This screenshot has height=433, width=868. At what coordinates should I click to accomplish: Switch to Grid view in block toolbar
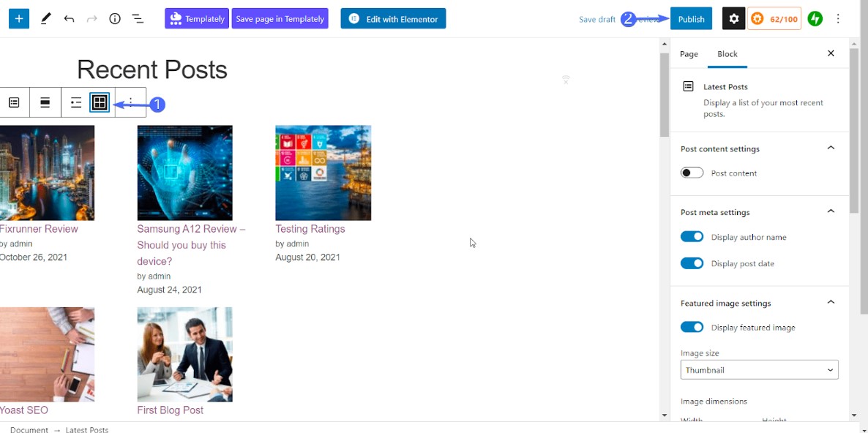tap(100, 103)
